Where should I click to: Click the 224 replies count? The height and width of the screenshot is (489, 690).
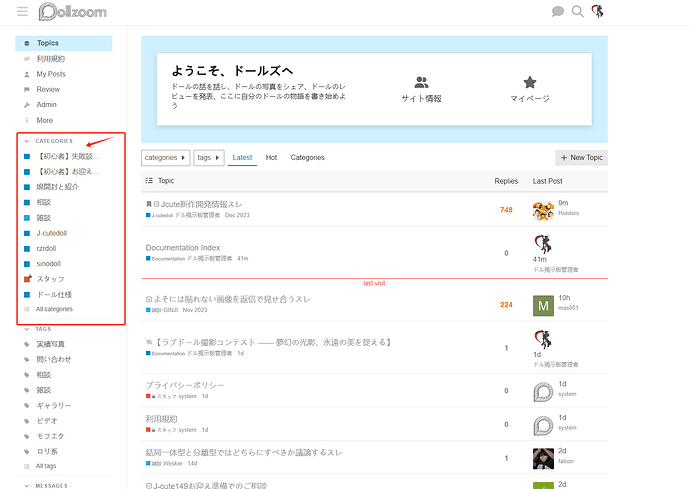[506, 305]
